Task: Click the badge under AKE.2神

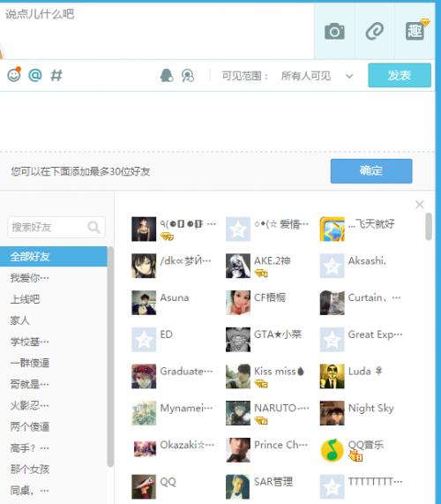Action: pos(261,274)
